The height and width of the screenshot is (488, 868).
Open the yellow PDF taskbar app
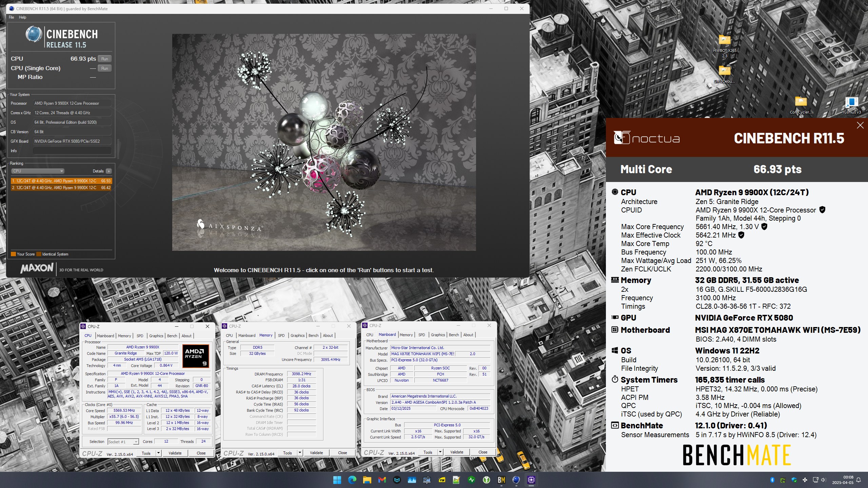pyautogui.click(x=441, y=480)
